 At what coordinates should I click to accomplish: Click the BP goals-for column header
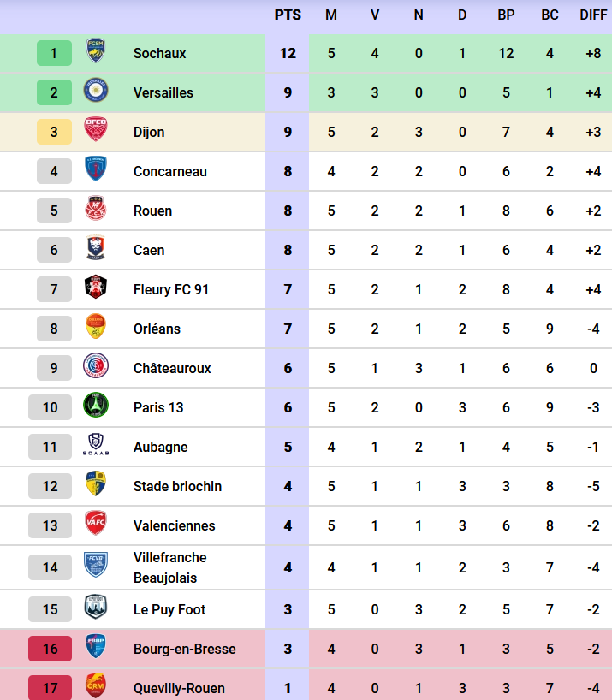(x=506, y=15)
